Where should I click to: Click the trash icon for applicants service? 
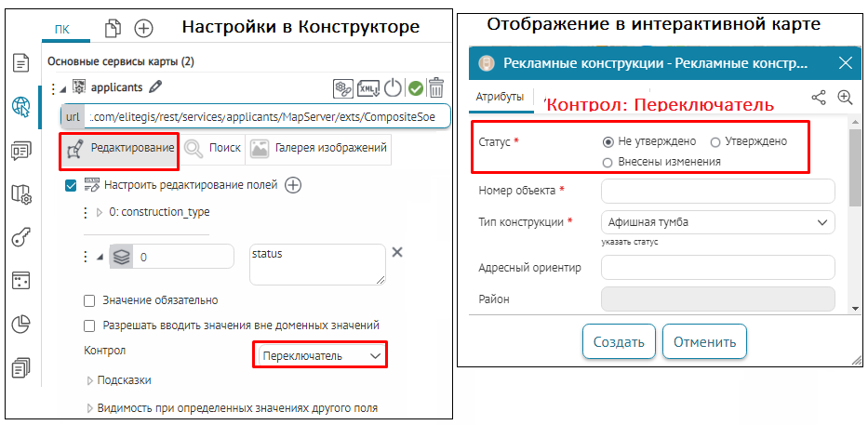pos(435,88)
